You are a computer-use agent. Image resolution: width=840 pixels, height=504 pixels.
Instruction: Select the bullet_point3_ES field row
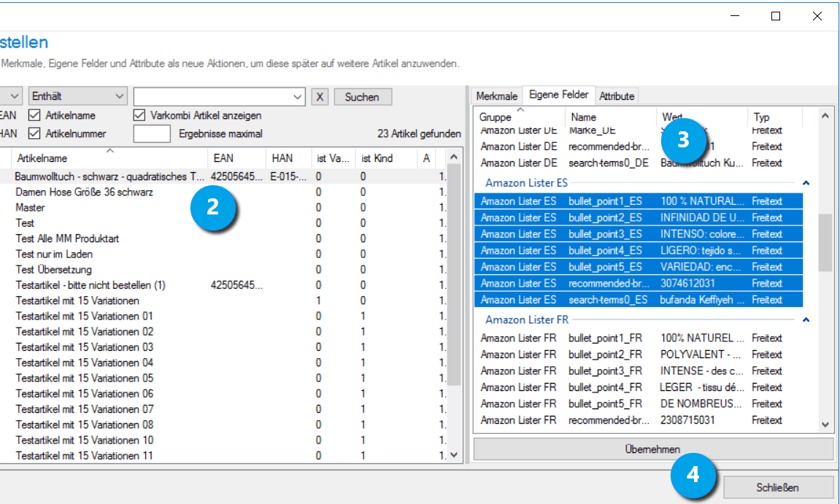click(x=639, y=234)
